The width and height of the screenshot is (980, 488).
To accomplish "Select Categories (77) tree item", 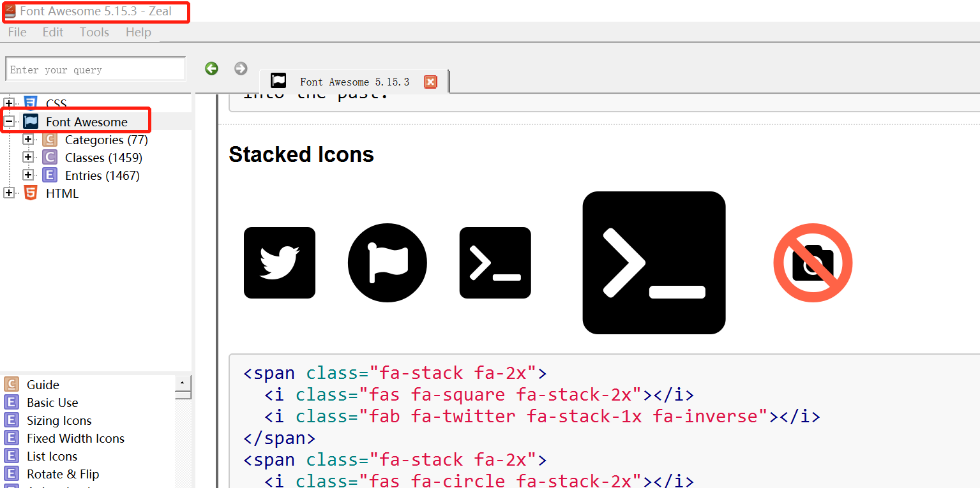I will point(107,139).
